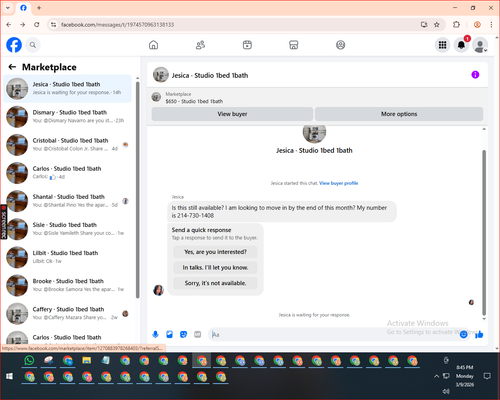Open Lilbit - Studio 1bed 1bath chat
Screen dimensions: 500x400
coord(68,257)
